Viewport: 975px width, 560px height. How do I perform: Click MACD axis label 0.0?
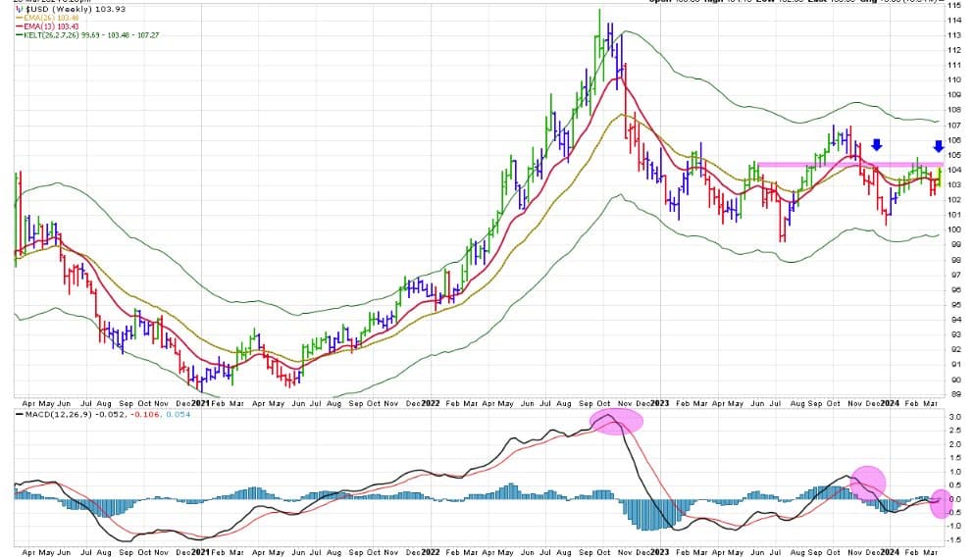point(954,499)
